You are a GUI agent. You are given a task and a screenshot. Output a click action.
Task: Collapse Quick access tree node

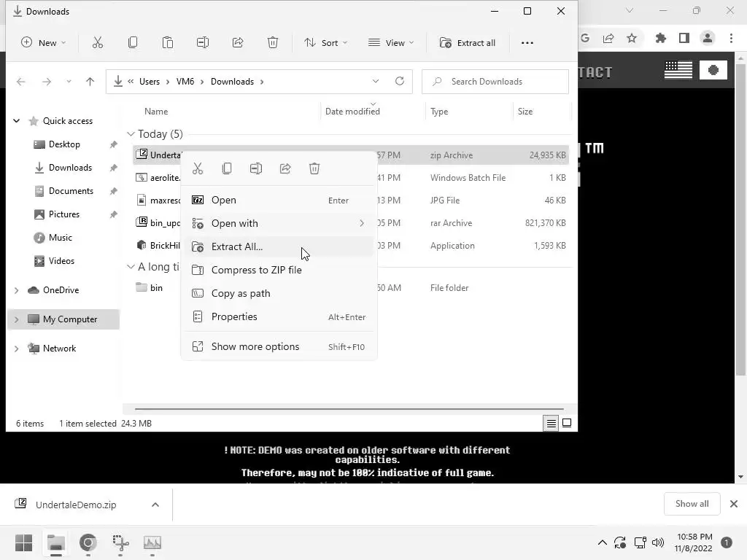point(17,121)
